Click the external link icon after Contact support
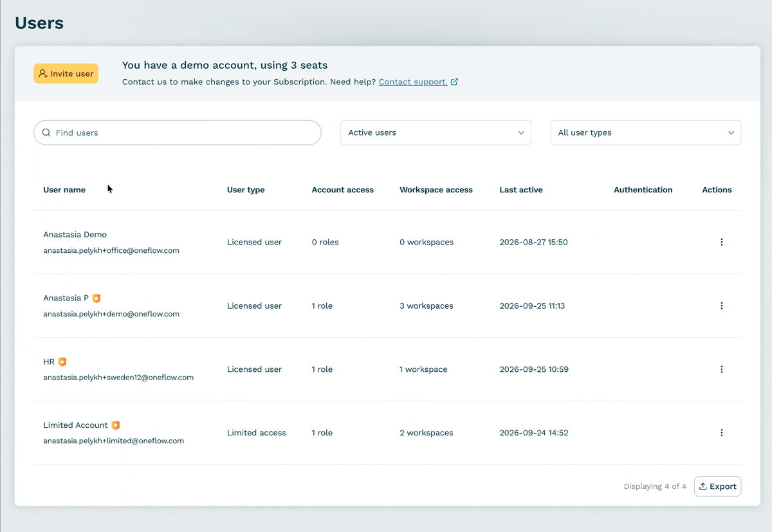This screenshot has height=532, width=772. coord(455,82)
